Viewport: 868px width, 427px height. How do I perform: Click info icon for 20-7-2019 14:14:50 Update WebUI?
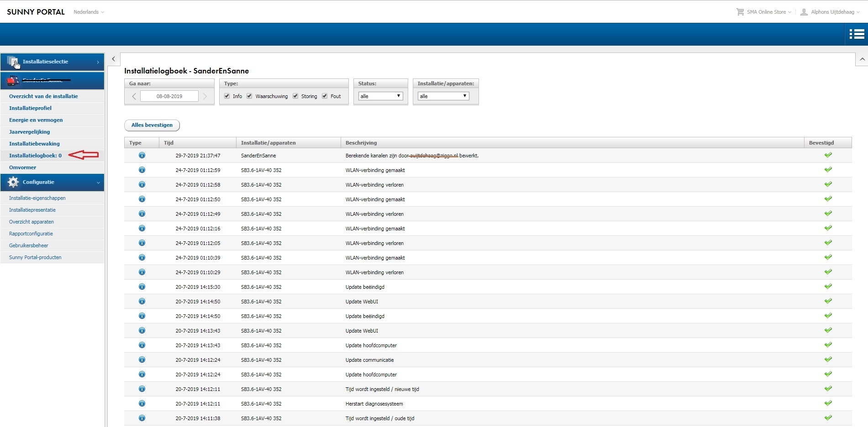[x=142, y=302]
